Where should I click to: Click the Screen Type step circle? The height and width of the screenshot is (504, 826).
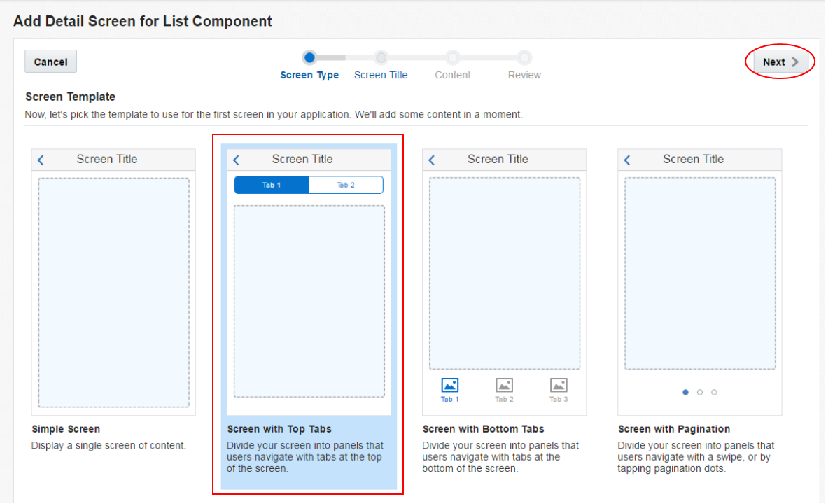[x=309, y=57]
